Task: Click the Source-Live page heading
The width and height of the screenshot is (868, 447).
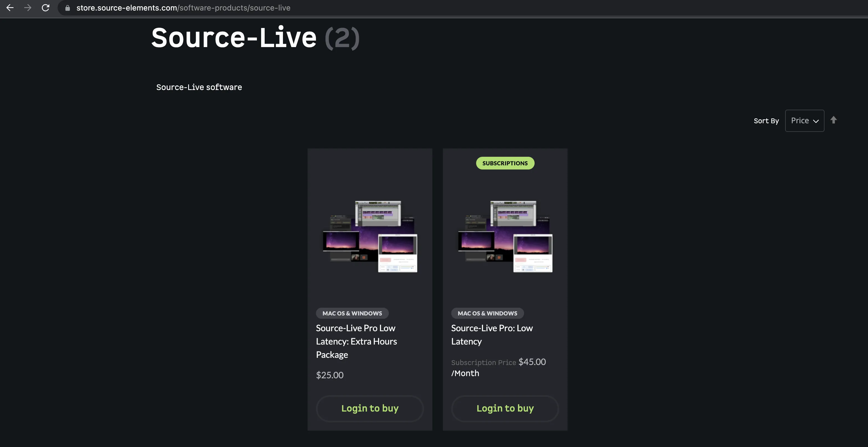Action: coord(234,38)
